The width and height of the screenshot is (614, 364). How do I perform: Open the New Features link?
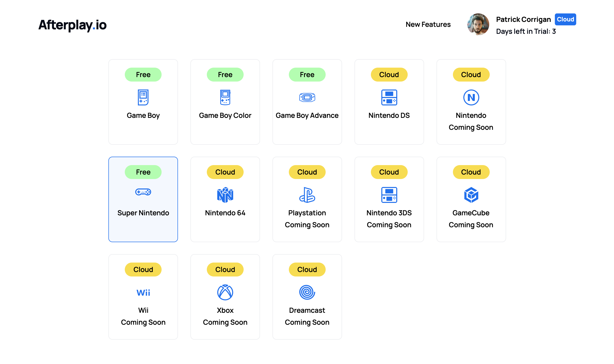tap(428, 24)
